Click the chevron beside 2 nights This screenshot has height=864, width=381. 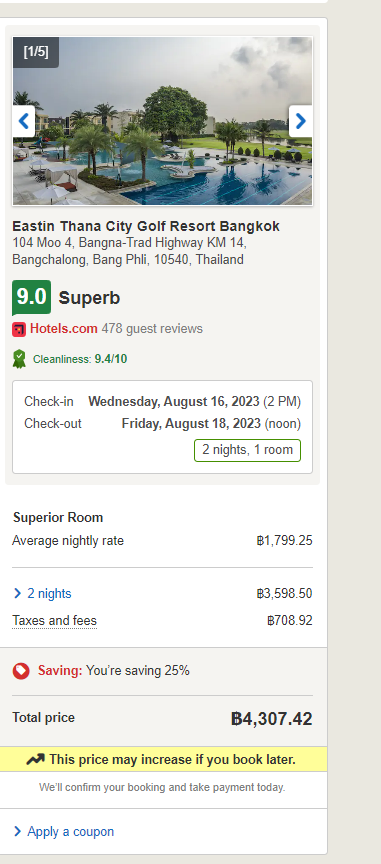(x=18, y=593)
